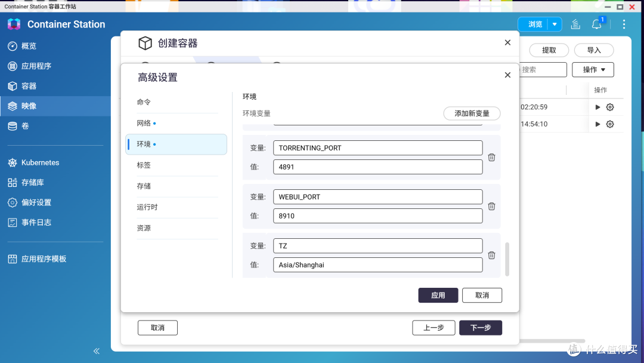Click the TORRENTING_PORT variable field
Image resolution: width=644 pixels, height=363 pixels.
point(378,148)
